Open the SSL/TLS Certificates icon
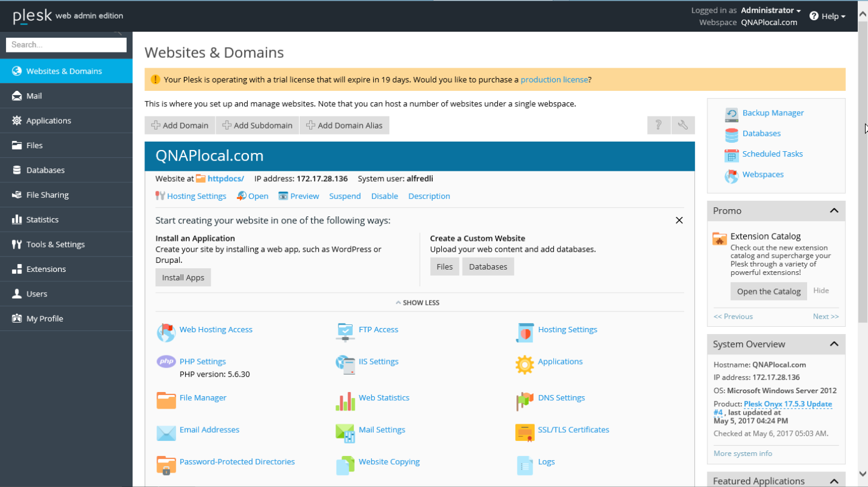 point(524,432)
